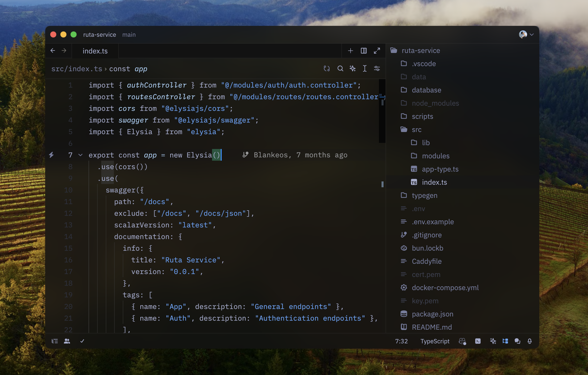Screen dimensions: 588x375
Task: Click the editor scrollbar thumb
Action: [x=382, y=111]
